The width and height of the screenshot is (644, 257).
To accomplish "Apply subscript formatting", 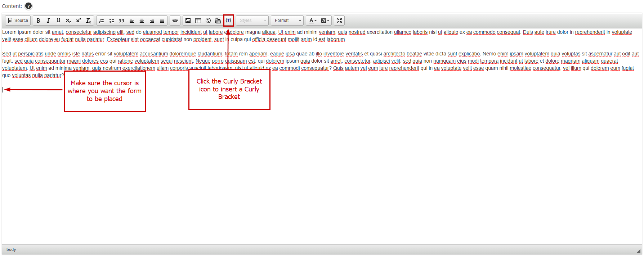I will (x=68, y=21).
